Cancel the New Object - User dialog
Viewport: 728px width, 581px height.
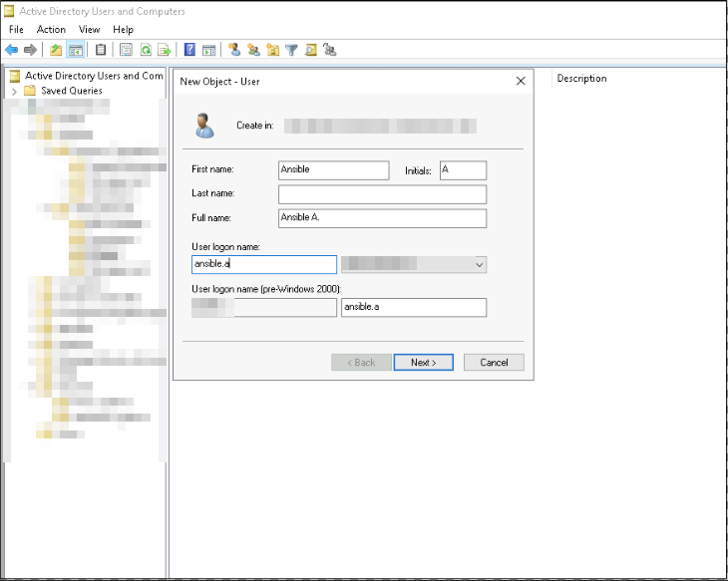click(x=494, y=363)
